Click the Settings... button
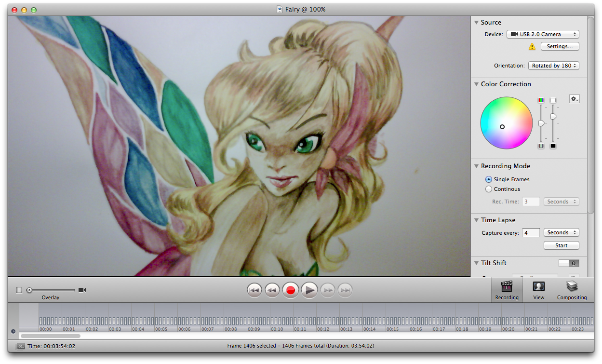 point(560,47)
